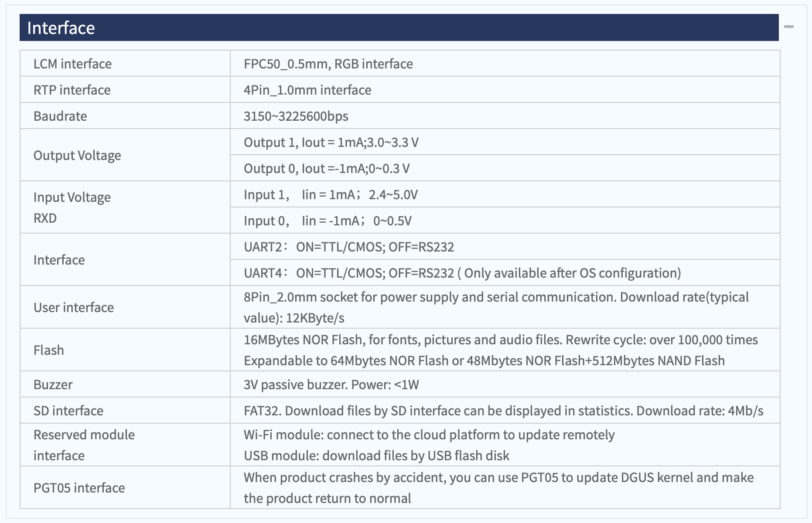Select the Output Voltage label cell
This screenshot has height=523, width=812.
point(125,155)
